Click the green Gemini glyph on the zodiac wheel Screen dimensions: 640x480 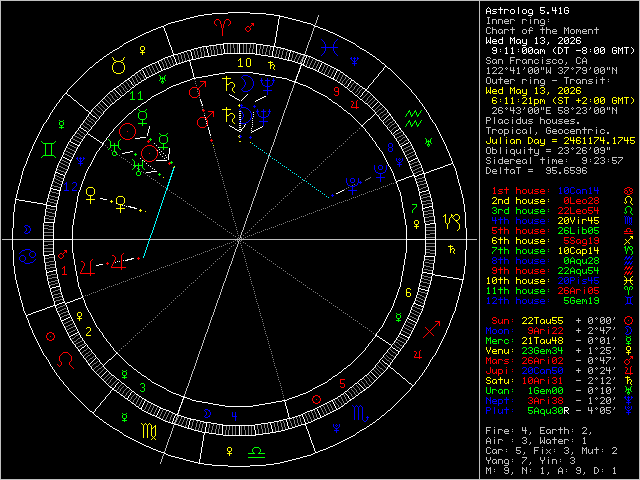[49, 150]
